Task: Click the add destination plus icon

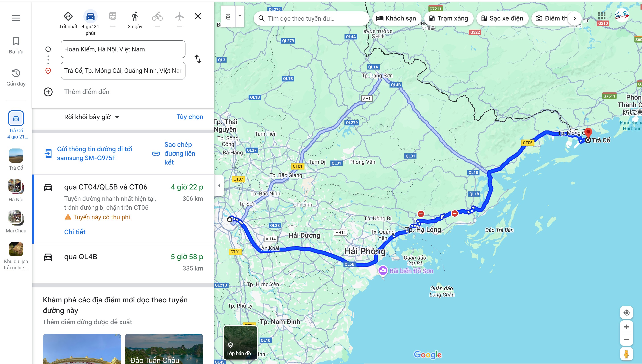Action: pos(48,92)
